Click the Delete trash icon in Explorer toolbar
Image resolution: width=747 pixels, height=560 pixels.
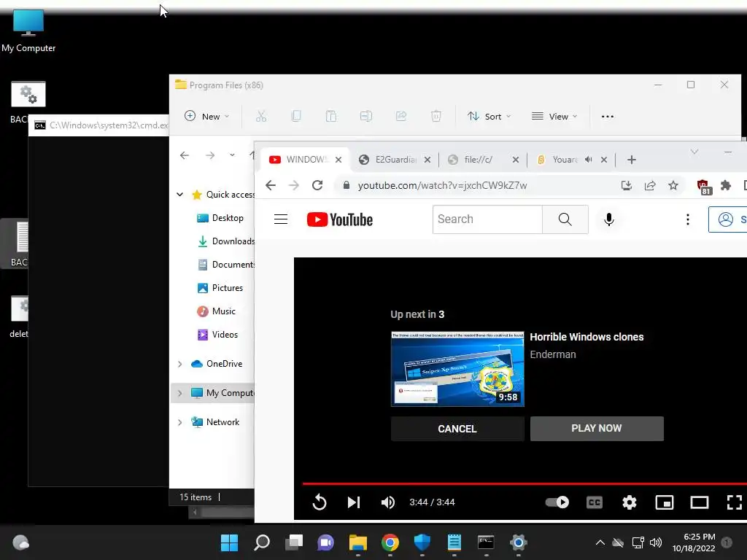[x=436, y=116]
